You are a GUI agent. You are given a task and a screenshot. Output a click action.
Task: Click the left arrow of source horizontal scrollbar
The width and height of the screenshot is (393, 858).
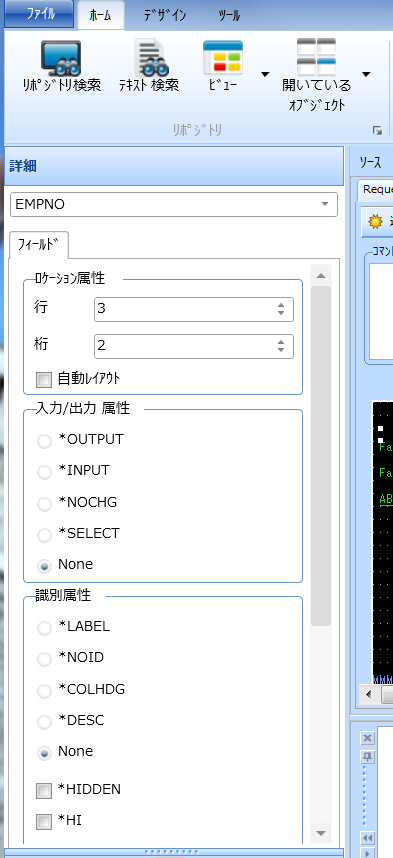(368, 695)
